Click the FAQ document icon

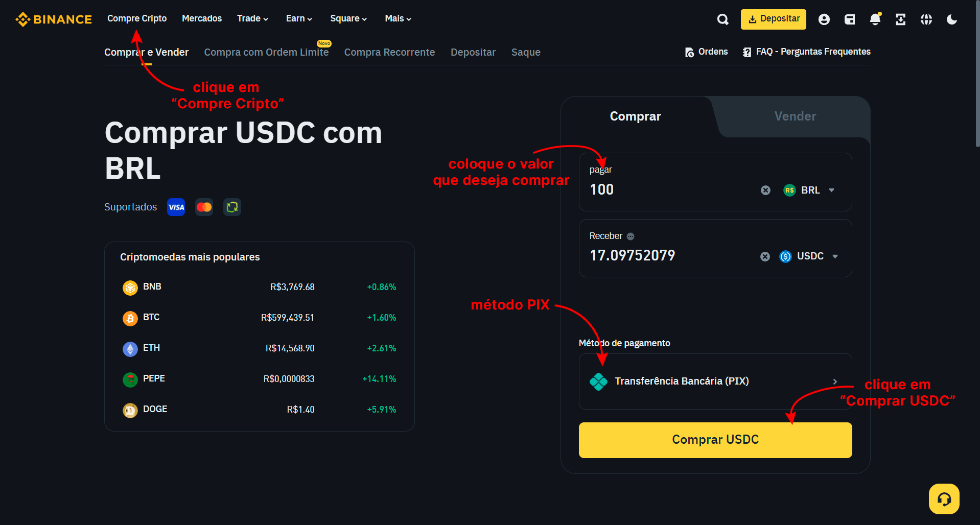click(x=747, y=52)
